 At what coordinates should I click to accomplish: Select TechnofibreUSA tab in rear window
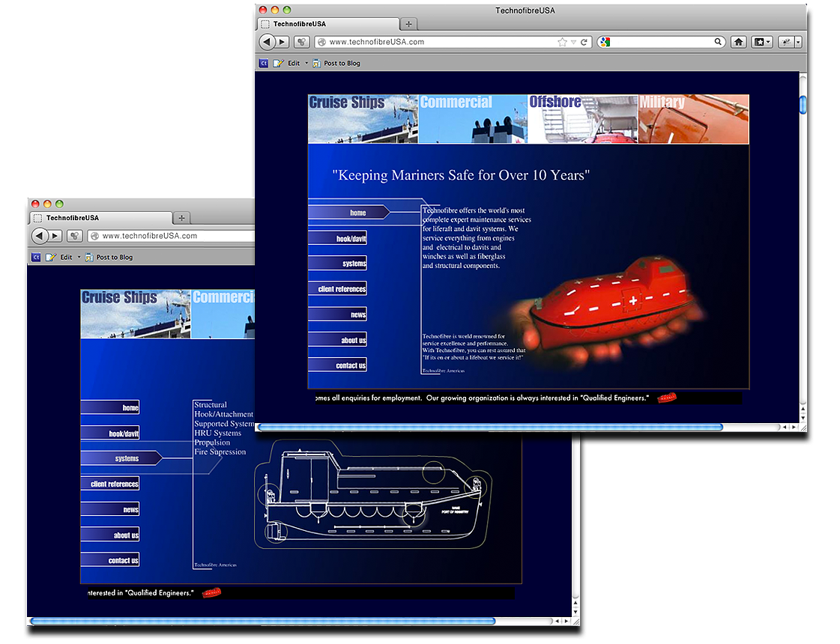(101, 218)
